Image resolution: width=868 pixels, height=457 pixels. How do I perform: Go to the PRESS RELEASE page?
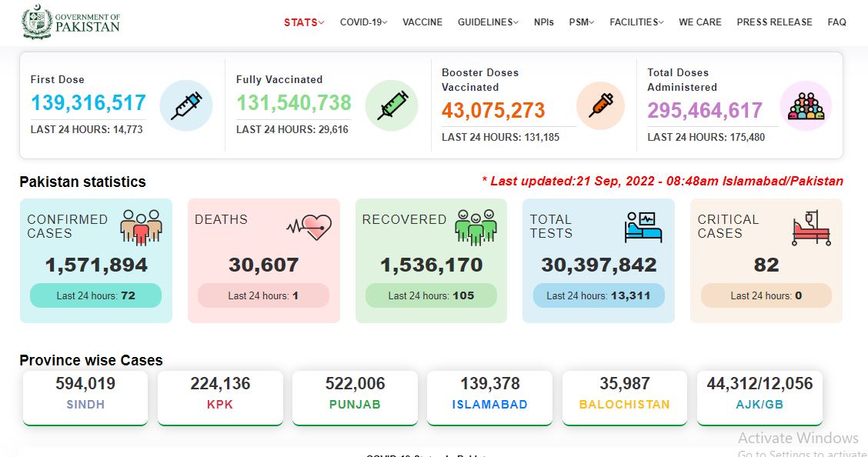click(x=774, y=22)
